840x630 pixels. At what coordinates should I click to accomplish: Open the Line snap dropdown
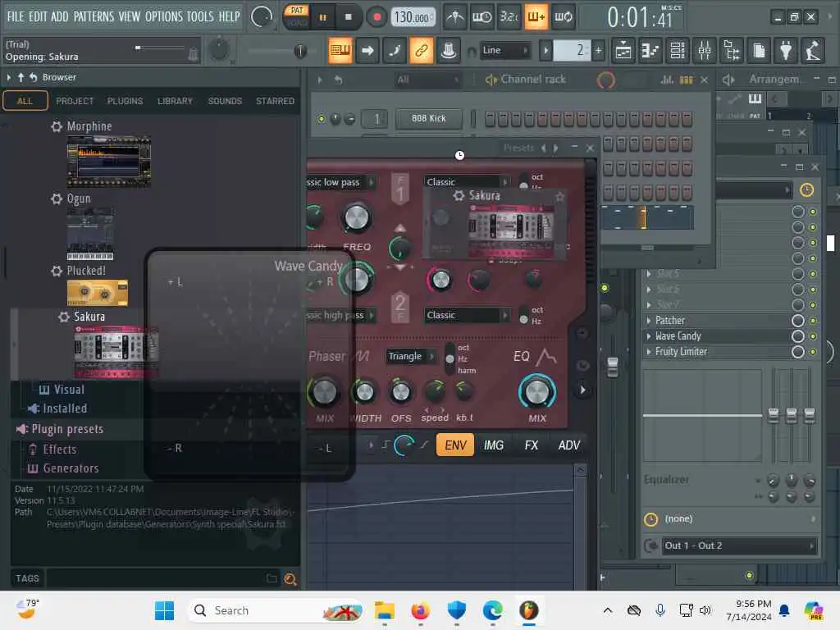click(x=504, y=50)
